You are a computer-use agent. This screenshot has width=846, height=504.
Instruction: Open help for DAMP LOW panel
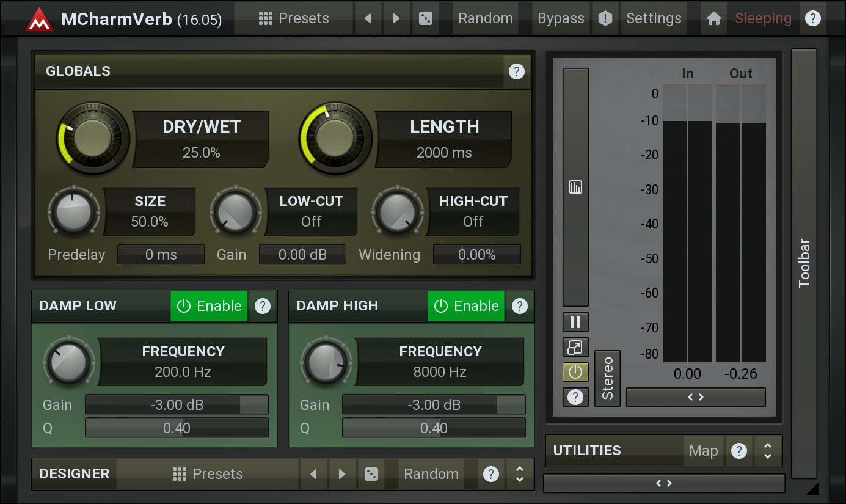(x=263, y=306)
